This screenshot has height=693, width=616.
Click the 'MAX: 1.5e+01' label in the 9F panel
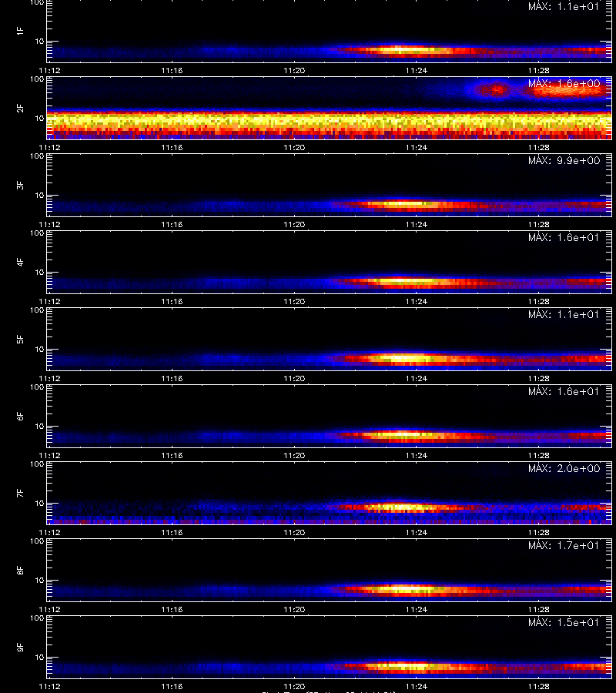564,622
